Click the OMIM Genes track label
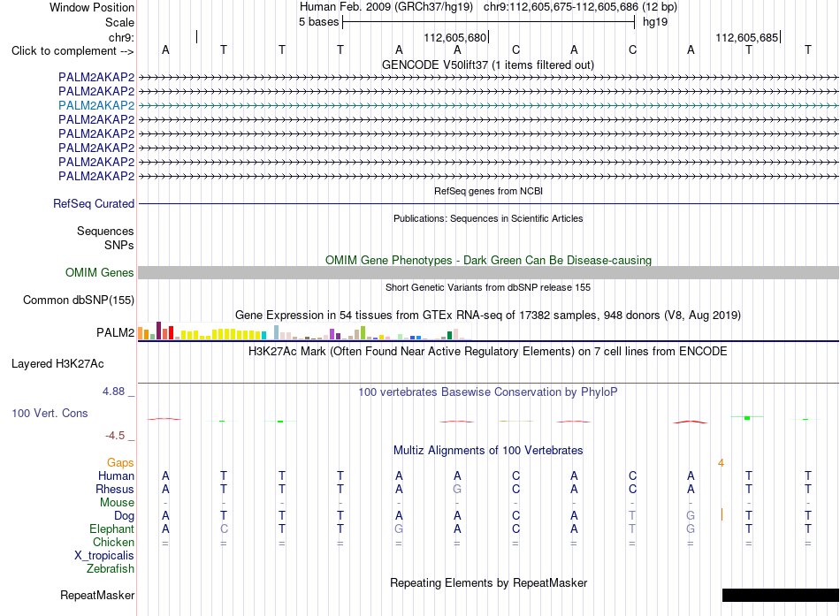This screenshot has height=616, width=840. 100,272
